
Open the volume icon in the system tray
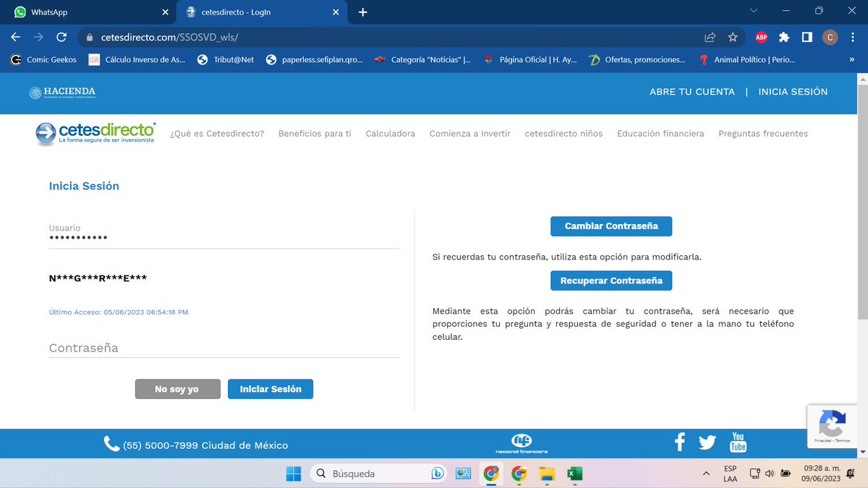770,474
